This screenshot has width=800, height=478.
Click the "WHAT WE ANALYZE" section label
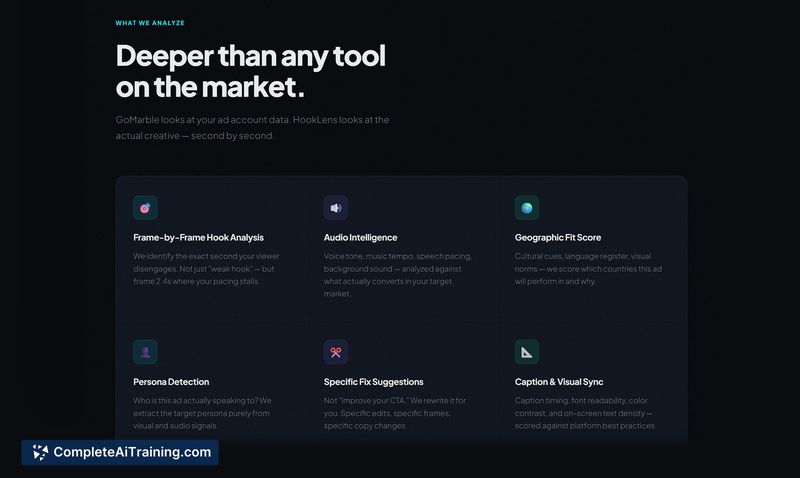point(150,22)
